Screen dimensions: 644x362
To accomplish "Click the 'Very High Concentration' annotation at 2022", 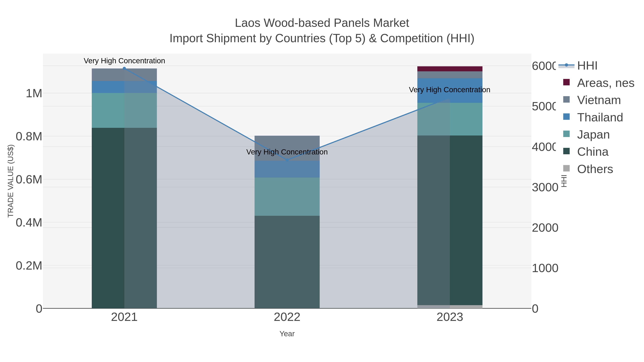I will coord(287,152).
